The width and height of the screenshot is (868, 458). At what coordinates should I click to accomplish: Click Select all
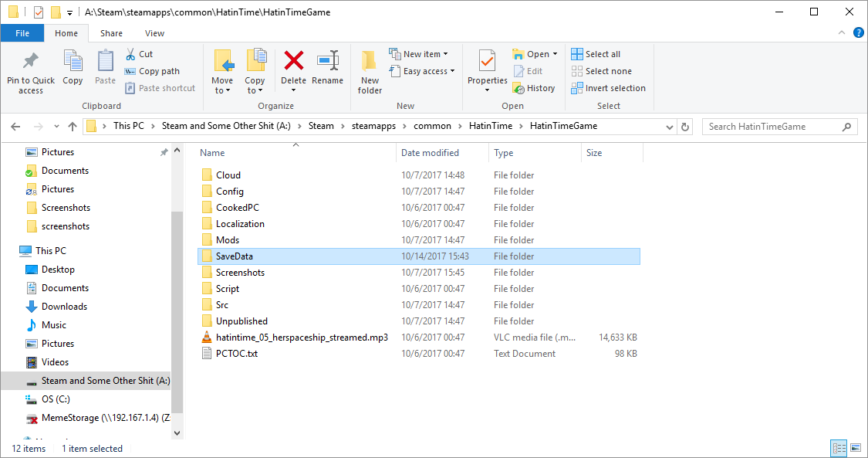[596, 54]
